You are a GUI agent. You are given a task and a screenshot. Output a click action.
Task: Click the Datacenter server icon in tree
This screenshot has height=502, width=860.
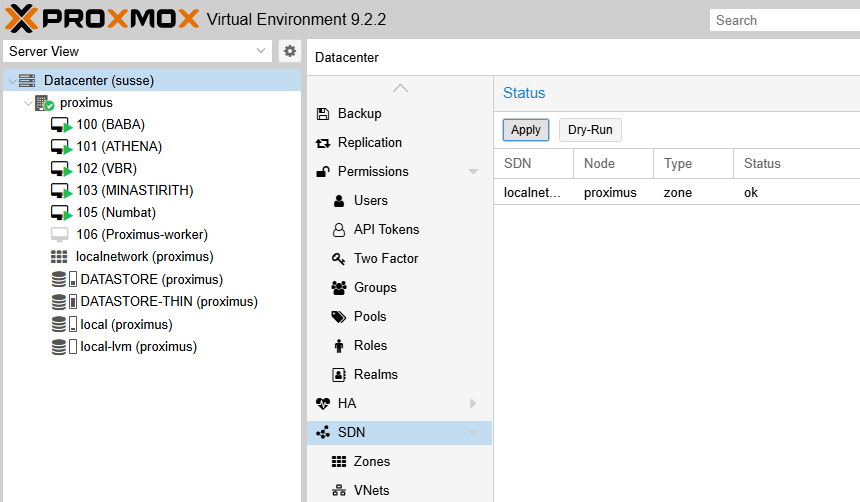[x=27, y=81]
